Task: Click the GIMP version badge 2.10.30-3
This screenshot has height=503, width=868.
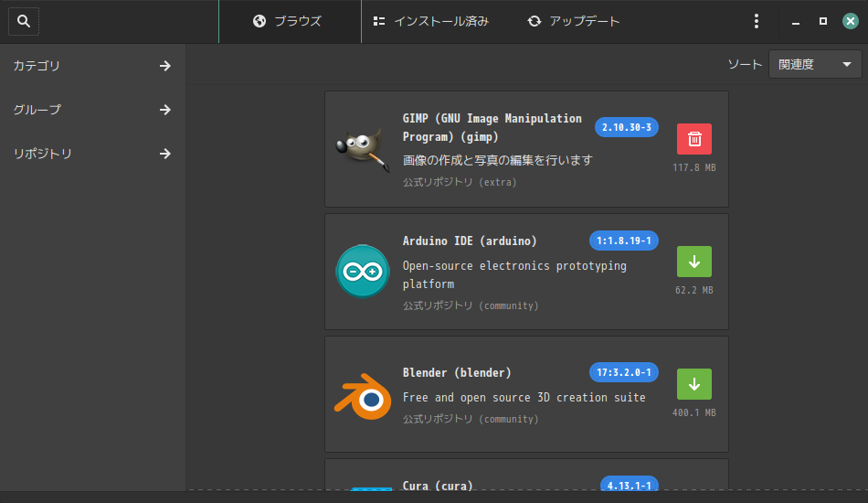Action: (627, 127)
